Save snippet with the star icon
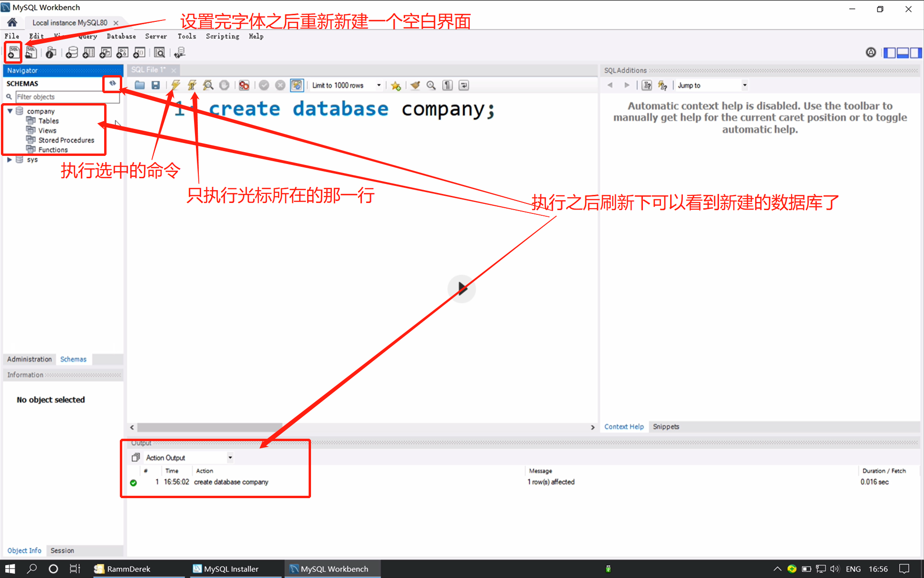Screen dimensions: 924x578 tap(396, 85)
